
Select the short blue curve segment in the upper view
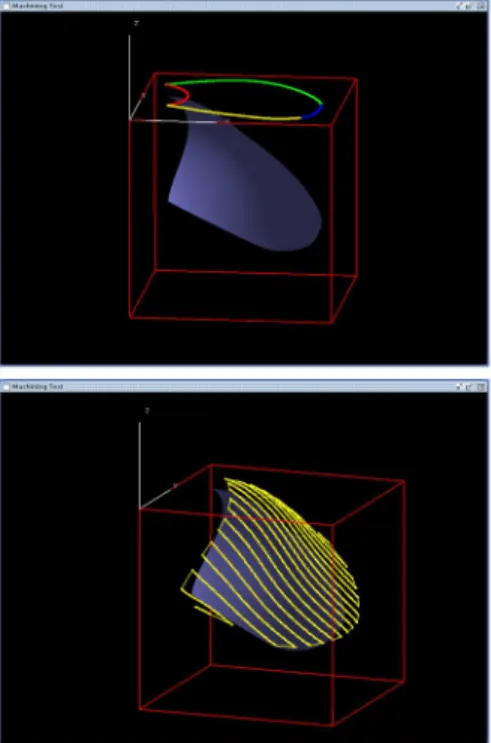314,112
